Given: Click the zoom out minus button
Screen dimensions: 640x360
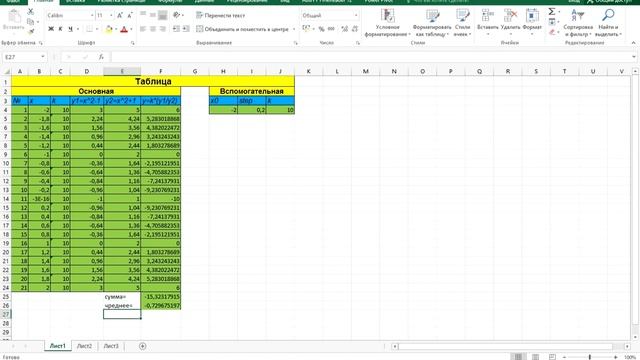Looking at the screenshot, I should pos(564,357).
